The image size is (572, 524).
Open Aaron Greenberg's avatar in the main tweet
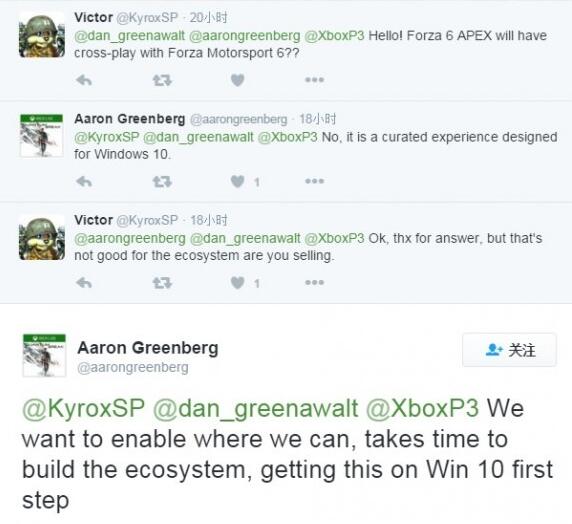(44, 355)
